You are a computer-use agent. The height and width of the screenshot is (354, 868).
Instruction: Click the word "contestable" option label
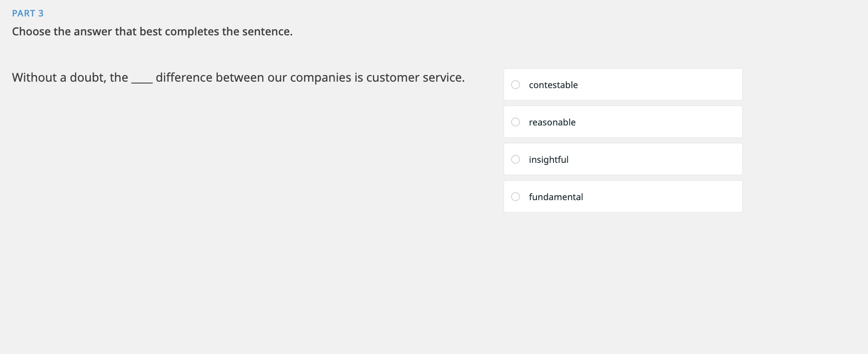pos(553,85)
